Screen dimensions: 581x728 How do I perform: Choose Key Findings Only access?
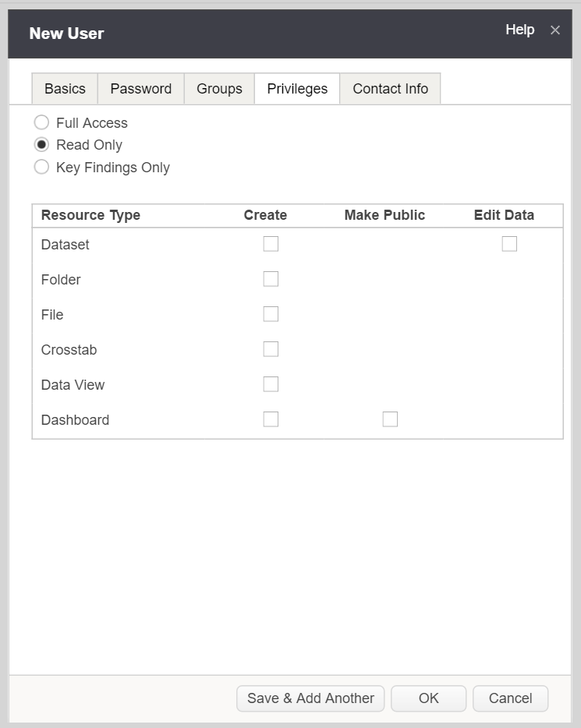click(x=41, y=166)
